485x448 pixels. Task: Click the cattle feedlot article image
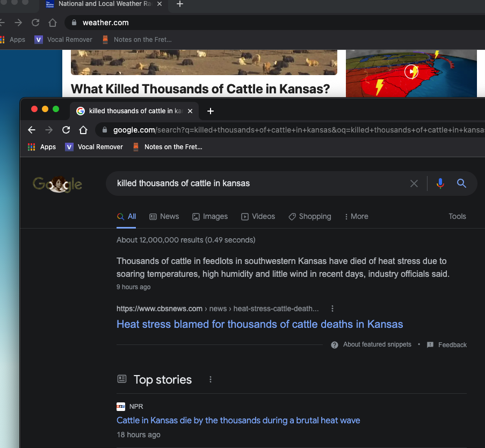click(x=204, y=62)
